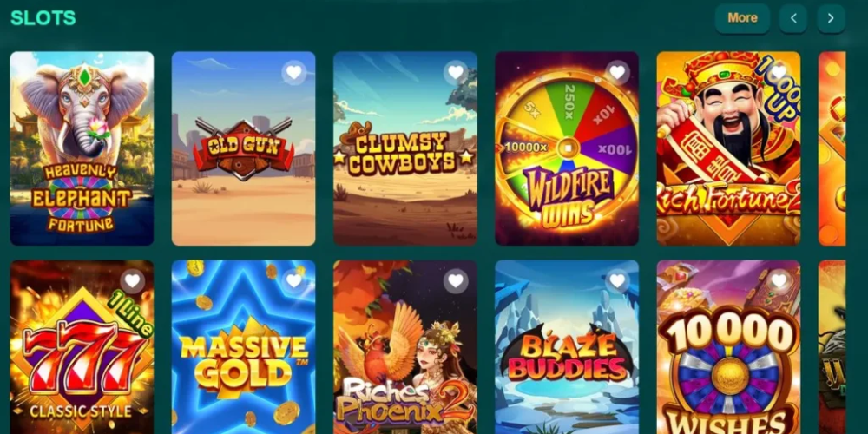868x434 pixels.
Task: Add Wildfire Wins to favorites via heart
Action: coord(617,73)
